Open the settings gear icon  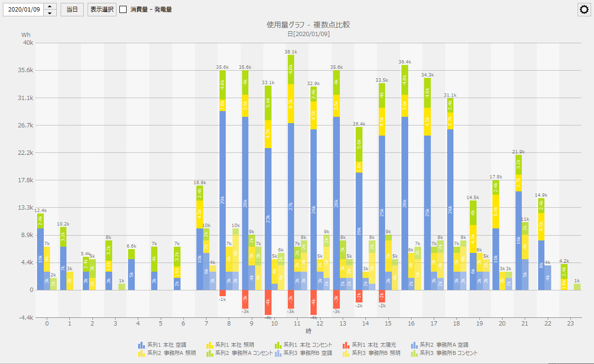pyautogui.click(x=584, y=9)
